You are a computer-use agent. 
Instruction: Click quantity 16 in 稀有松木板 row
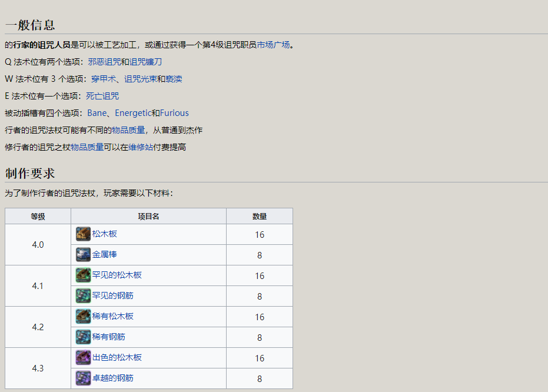(260, 317)
